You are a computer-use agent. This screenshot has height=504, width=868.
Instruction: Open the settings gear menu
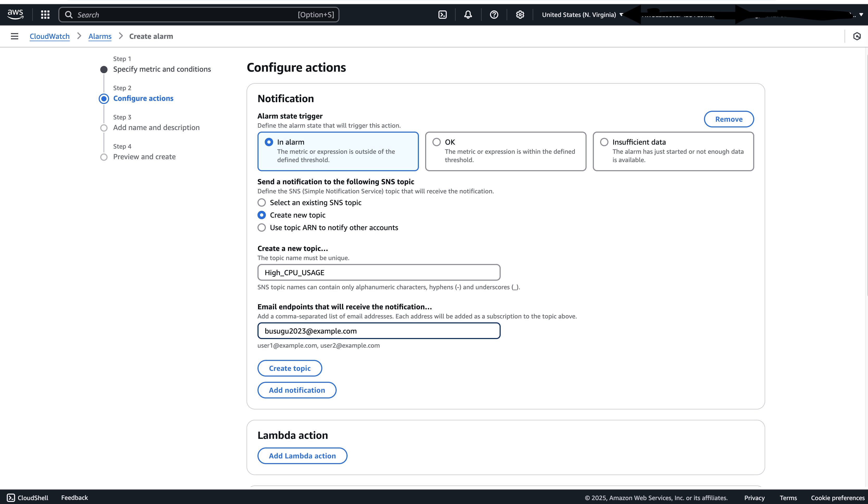coord(520,15)
